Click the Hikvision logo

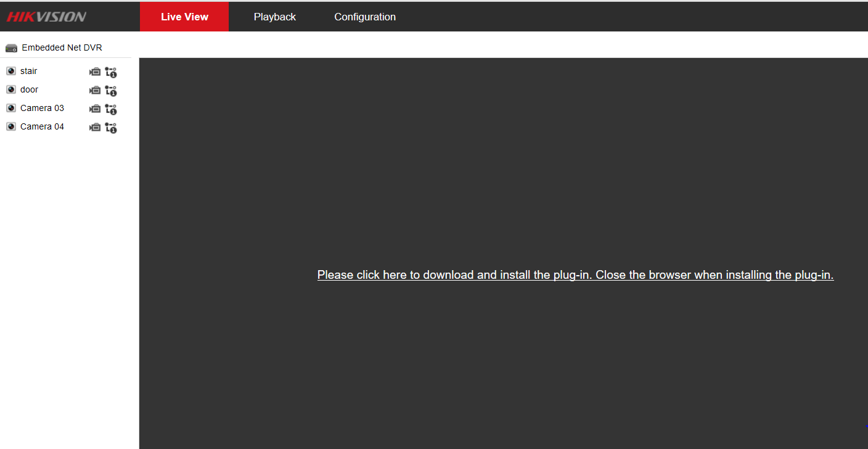47,17
